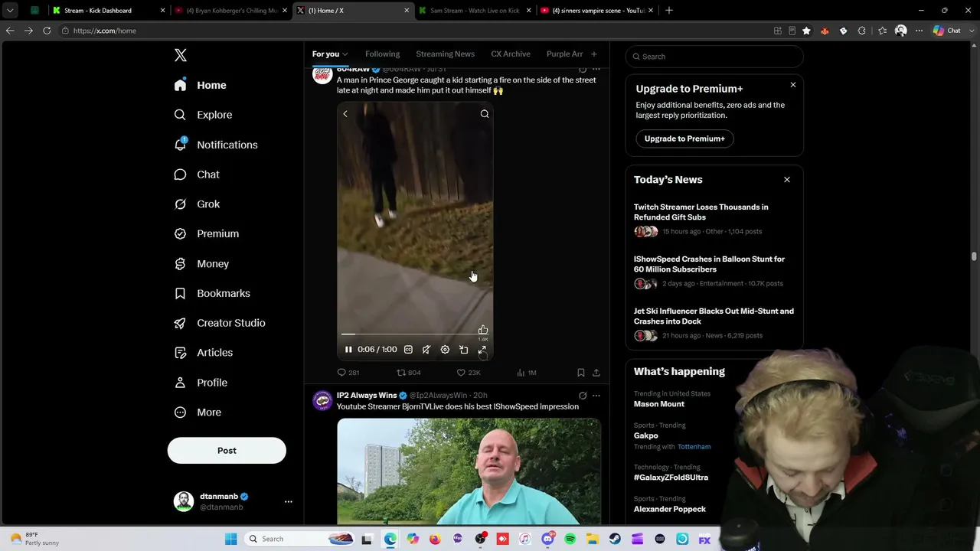Add a new feed tab with plus

coord(593,54)
